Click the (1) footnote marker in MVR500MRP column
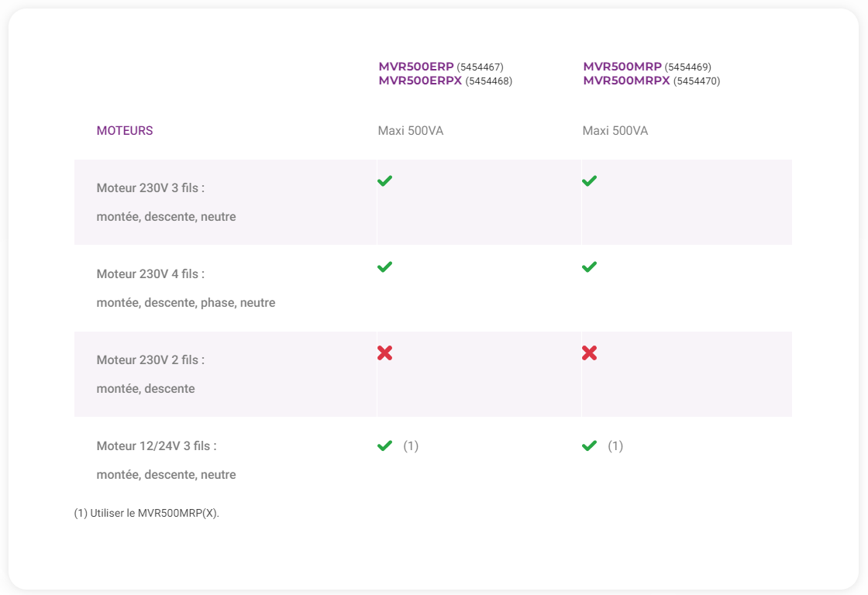This screenshot has height=595, width=868. point(615,446)
